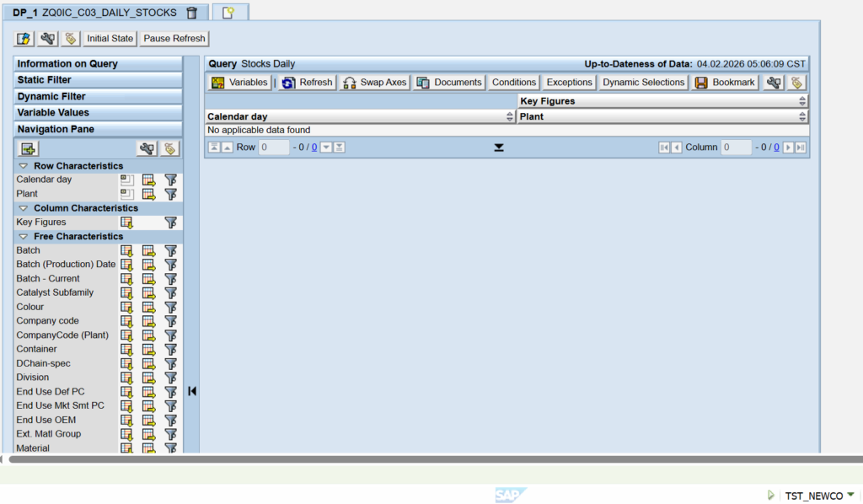Sort by Calendar day column header arrows

click(x=510, y=117)
